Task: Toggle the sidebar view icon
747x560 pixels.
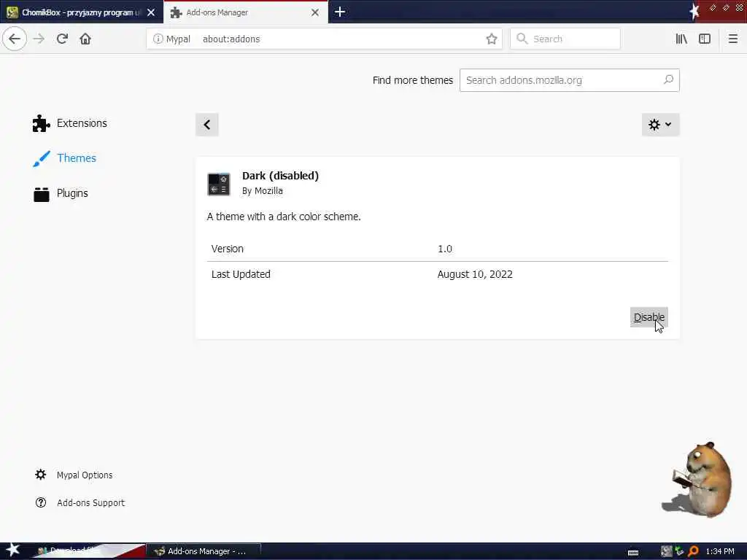Action: [x=705, y=39]
